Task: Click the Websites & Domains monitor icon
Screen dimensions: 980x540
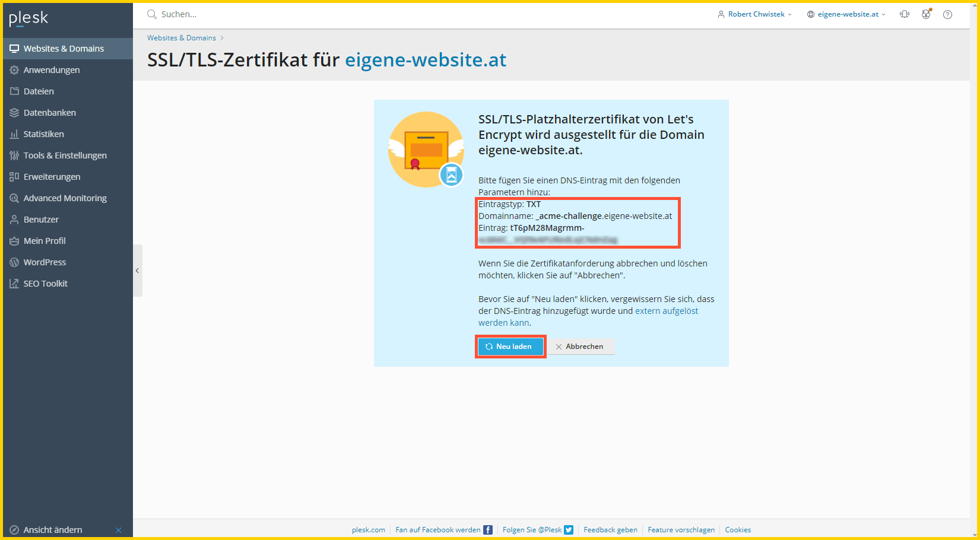Action: pyautogui.click(x=14, y=49)
